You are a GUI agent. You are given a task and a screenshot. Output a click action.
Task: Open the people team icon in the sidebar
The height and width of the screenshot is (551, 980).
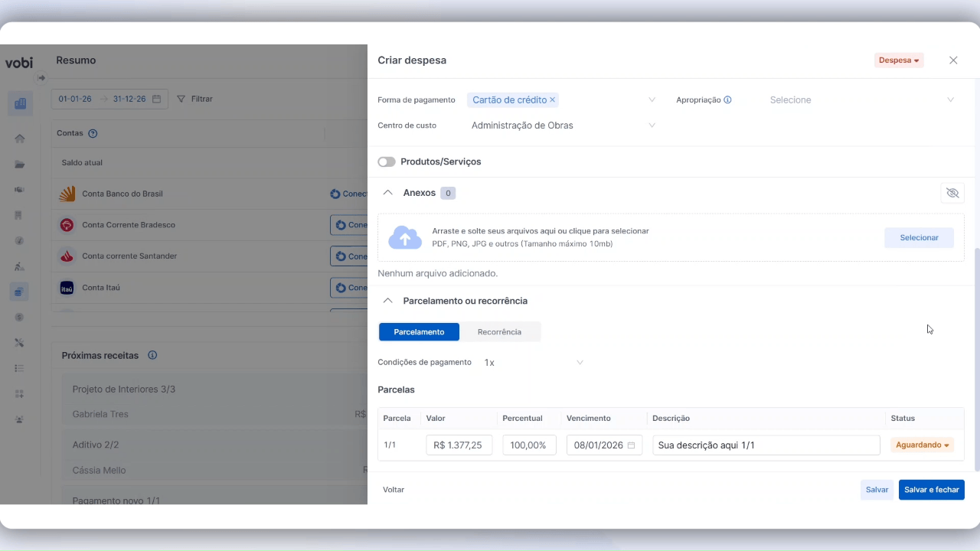[20, 419]
